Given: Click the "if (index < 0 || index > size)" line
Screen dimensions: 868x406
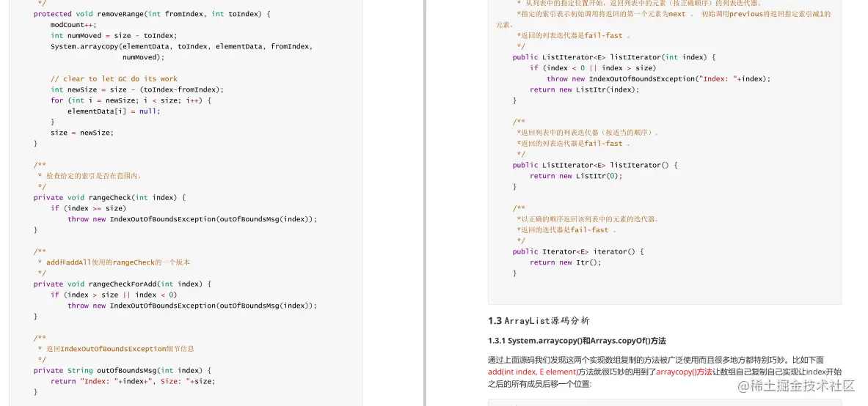Looking at the screenshot, I should 593,68.
